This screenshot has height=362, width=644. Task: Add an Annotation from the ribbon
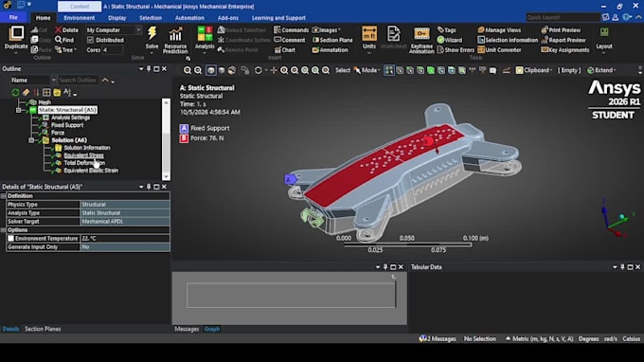(x=330, y=49)
